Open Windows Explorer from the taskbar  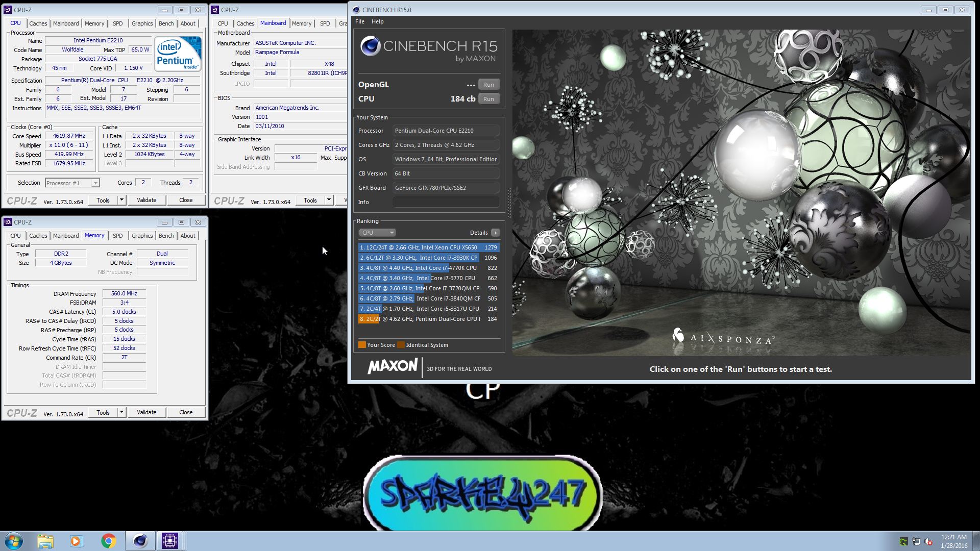coord(45,541)
